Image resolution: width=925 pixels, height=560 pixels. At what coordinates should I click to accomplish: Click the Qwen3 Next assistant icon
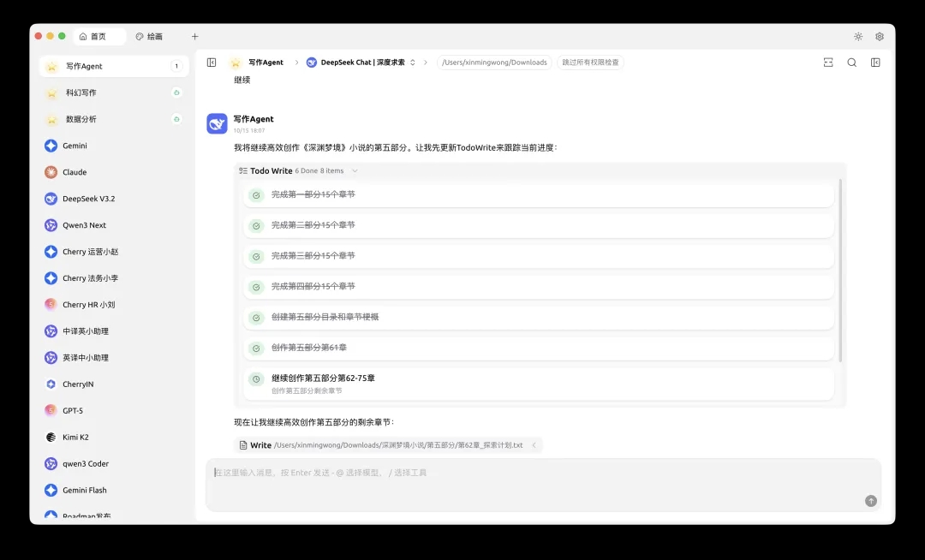51,225
